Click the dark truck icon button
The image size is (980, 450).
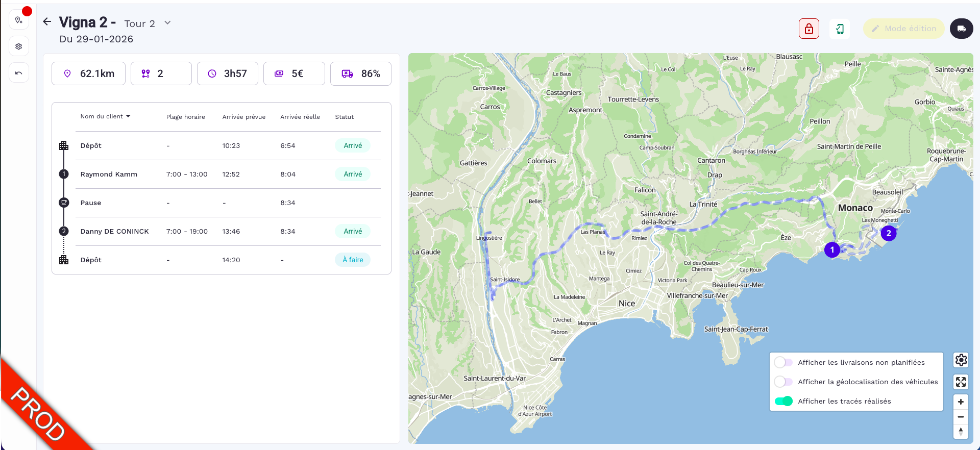(x=961, y=29)
